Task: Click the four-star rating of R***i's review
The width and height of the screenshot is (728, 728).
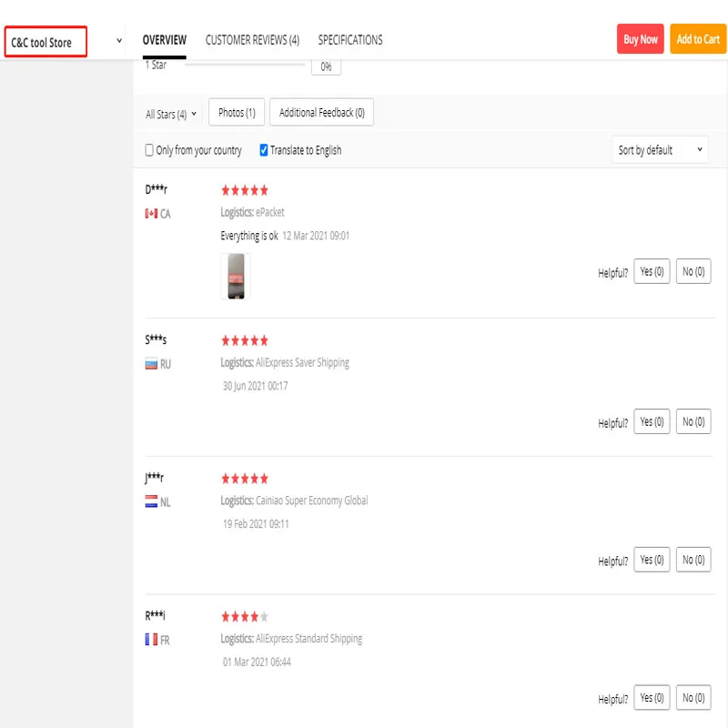Action: (x=245, y=617)
